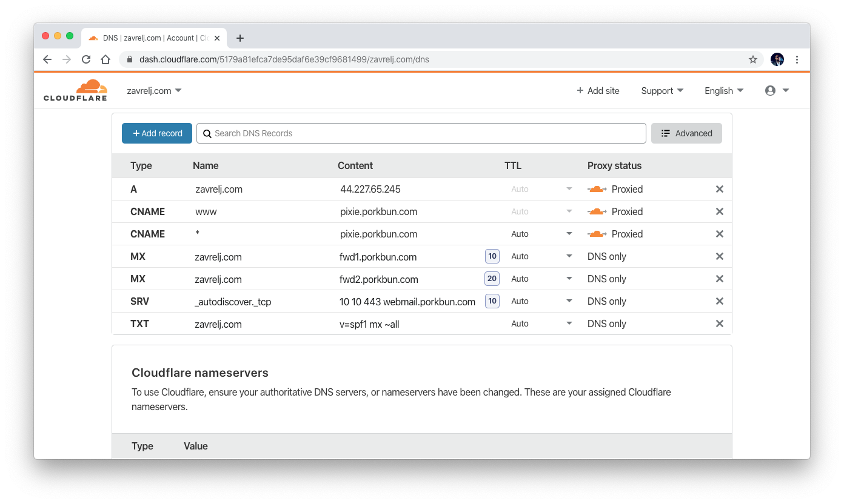Delete the A record for 44.227.65.245

[720, 189]
